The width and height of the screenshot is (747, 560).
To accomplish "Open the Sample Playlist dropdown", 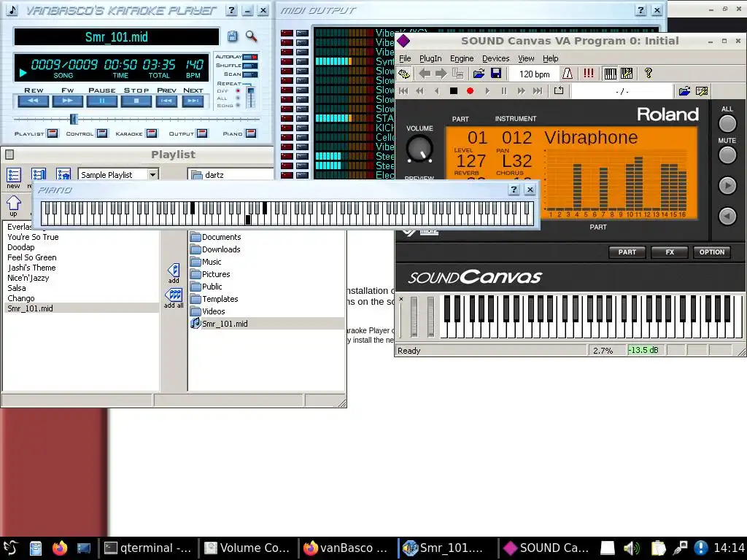I will (153, 175).
